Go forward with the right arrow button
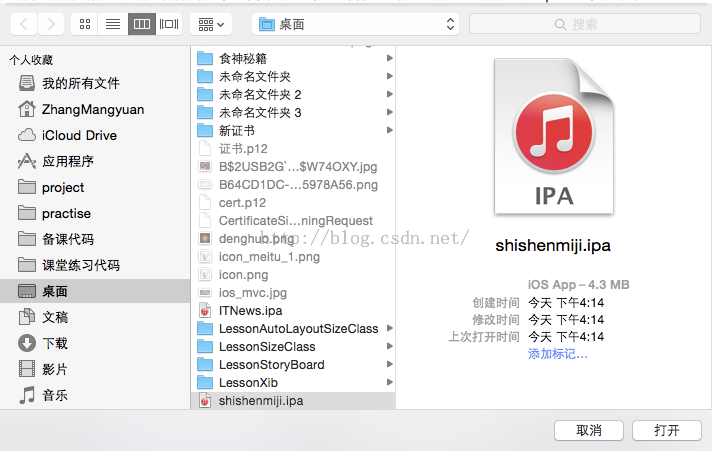The height and width of the screenshot is (453, 713). (50, 24)
